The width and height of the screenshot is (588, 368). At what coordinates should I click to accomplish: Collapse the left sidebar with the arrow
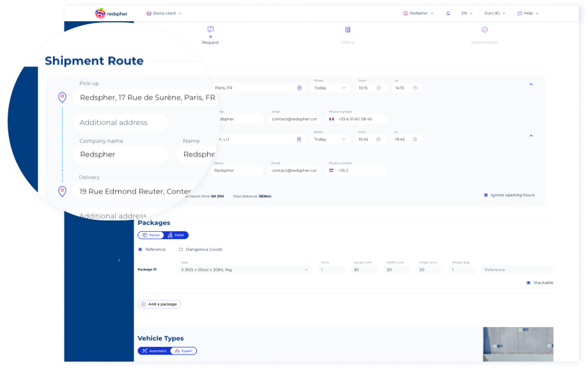(120, 260)
